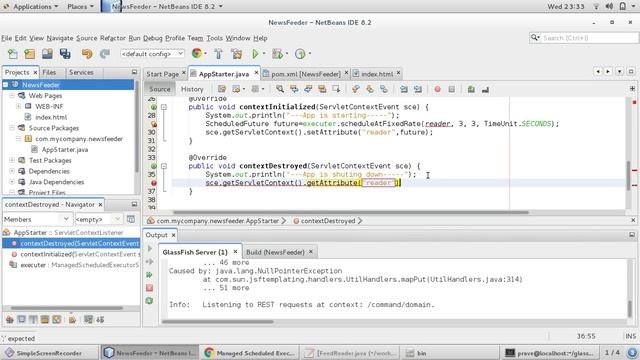Switch to SimpleScreenRecorder in taskbar
640x360 pixels.
[x=50, y=353]
